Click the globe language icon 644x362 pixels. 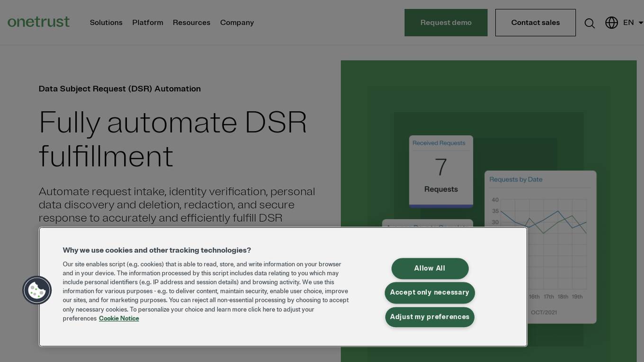point(612,23)
